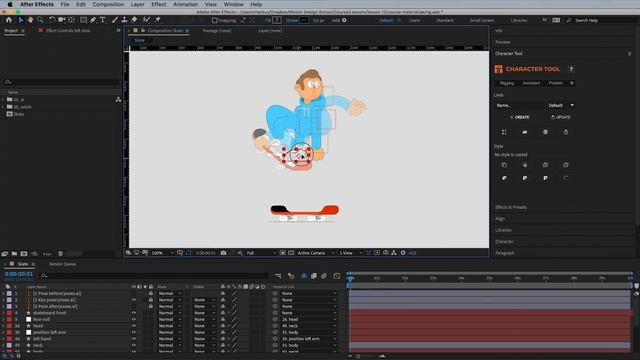The width and height of the screenshot is (640, 360).
Task: Open the Active Camera dropdown
Action: click(316, 253)
